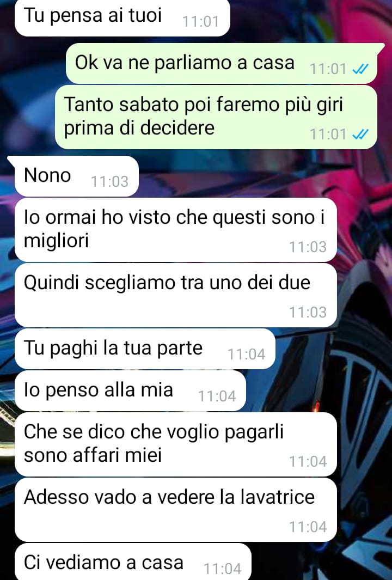Image resolution: width=392 pixels, height=580 pixels.
Task: Select the 'Ok va ne parliamo a casa' message
Action: [x=222, y=63]
